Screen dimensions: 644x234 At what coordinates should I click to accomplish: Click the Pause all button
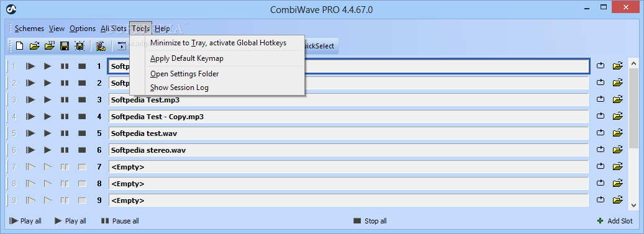120,221
